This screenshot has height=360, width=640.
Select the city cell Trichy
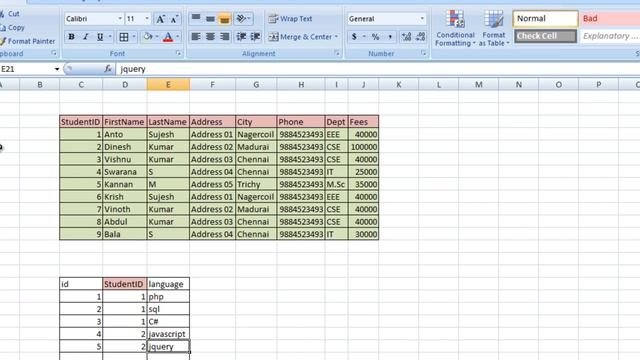[x=256, y=184]
